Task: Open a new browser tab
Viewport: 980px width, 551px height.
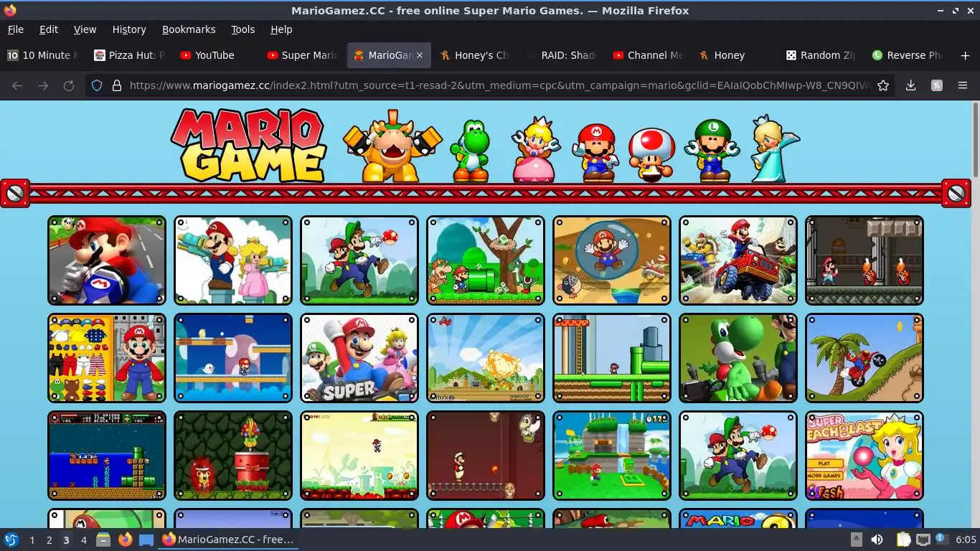Action: [x=965, y=55]
